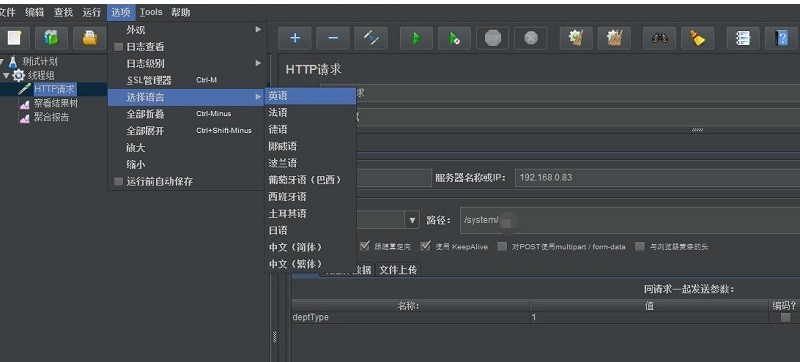
Task: Click the Clear results toolbar icon
Action: pyautogui.click(x=576, y=38)
